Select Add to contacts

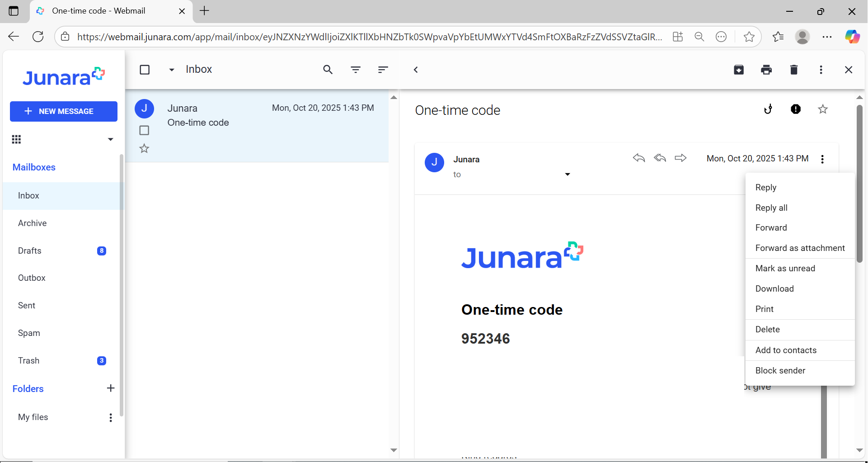800,350
